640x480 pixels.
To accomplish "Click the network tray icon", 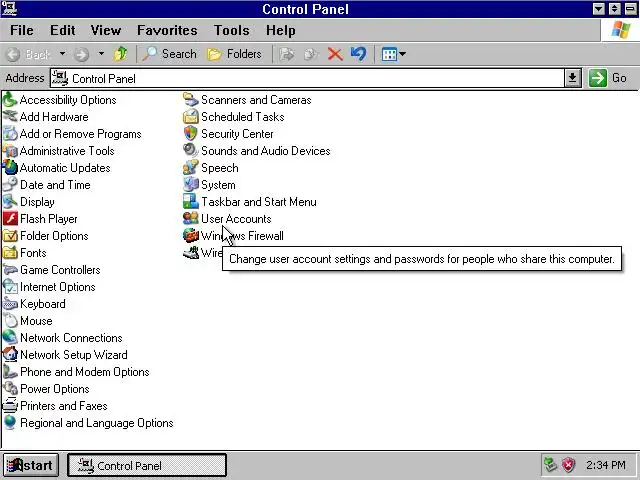I will [x=551, y=465].
